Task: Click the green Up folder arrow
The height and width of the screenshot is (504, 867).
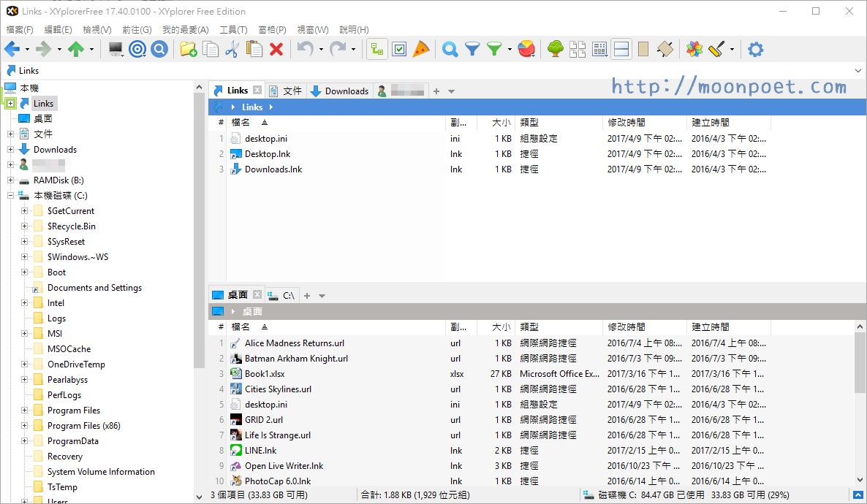Action: click(x=75, y=49)
